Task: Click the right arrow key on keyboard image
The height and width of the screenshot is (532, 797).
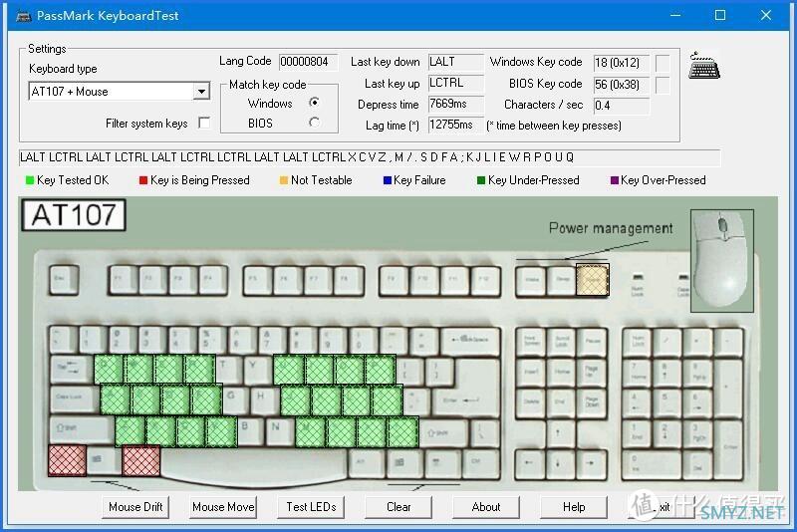Action: 591,463
